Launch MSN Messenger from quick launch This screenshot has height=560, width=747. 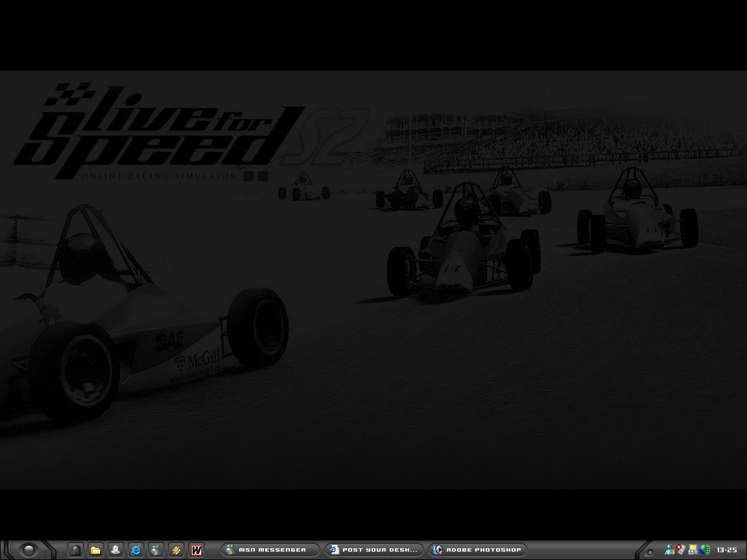[x=156, y=550]
